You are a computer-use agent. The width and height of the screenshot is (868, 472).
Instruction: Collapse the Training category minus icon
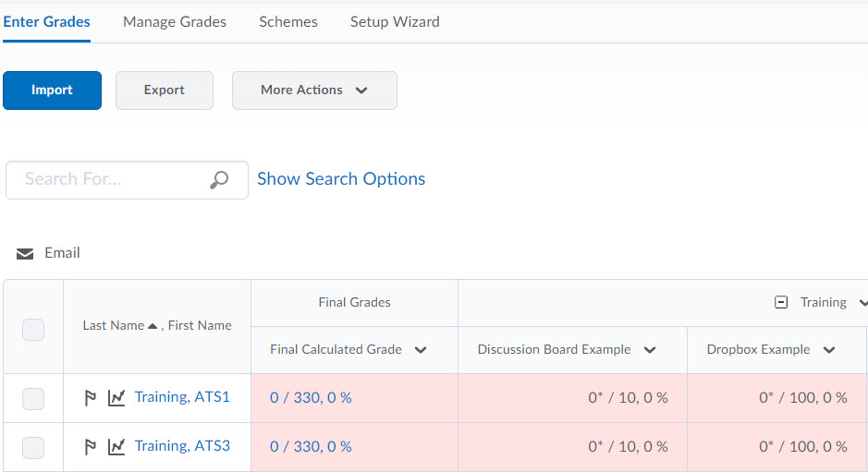tap(781, 302)
